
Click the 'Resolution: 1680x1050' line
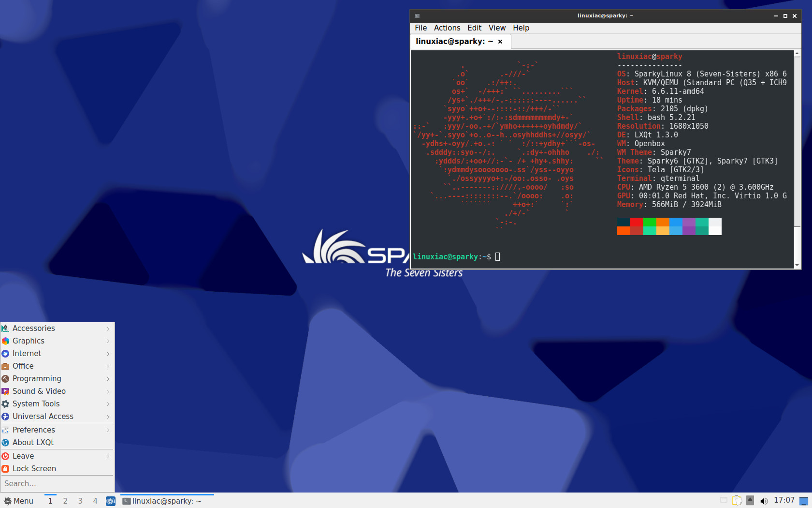(x=663, y=126)
